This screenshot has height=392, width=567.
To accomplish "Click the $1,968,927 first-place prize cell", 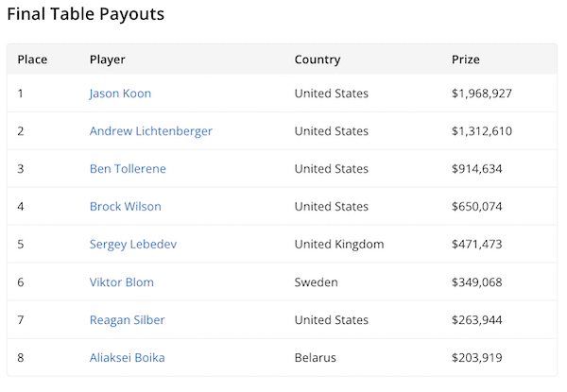I will pos(482,94).
